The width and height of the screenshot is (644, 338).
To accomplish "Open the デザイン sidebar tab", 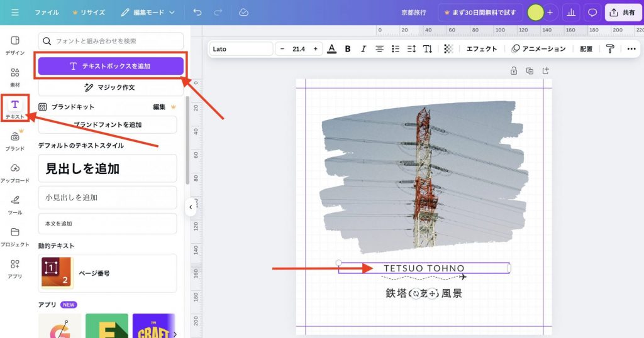I will 15,45.
